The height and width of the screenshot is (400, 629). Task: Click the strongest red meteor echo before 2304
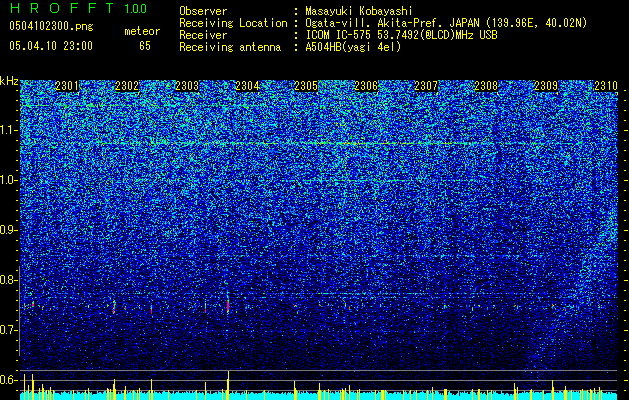(x=228, y=306)
